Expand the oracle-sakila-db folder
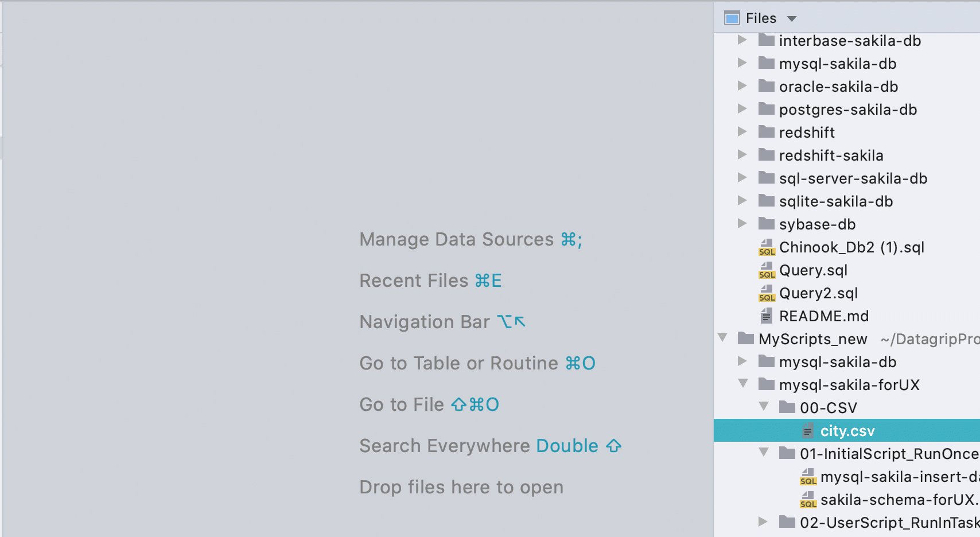This screenshot has width=980, height=537. click(x=742, y=86)
